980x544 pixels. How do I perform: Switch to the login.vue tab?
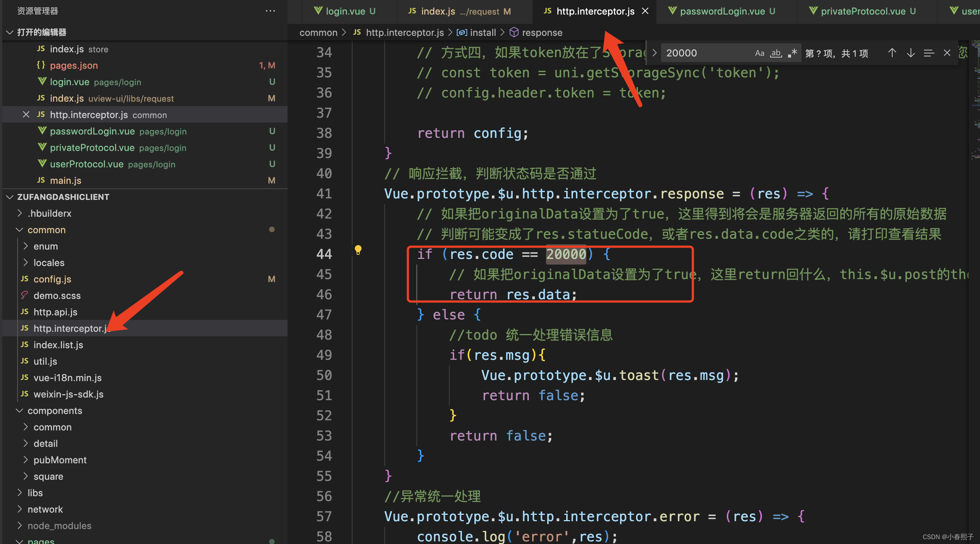345,11
